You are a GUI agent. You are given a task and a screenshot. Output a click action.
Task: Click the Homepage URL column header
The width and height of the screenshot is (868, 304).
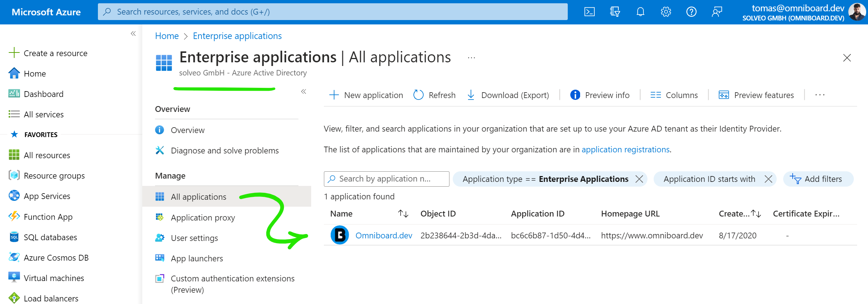pyautogui.click(x=630, y=214)
